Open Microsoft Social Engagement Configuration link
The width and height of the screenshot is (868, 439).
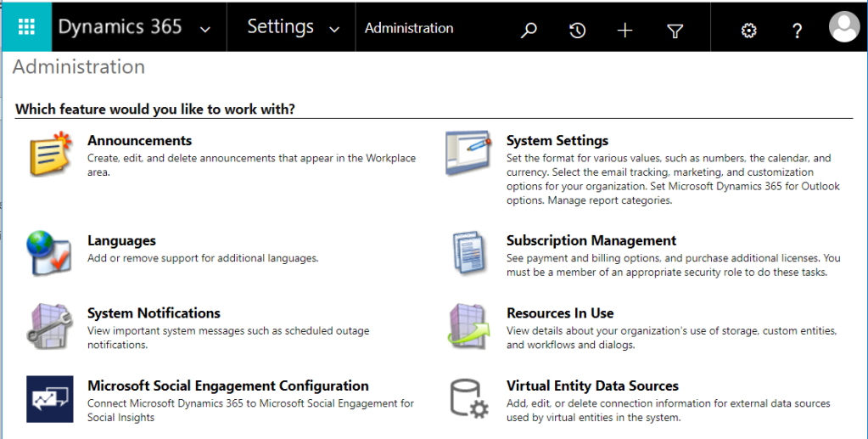(227, 386)
